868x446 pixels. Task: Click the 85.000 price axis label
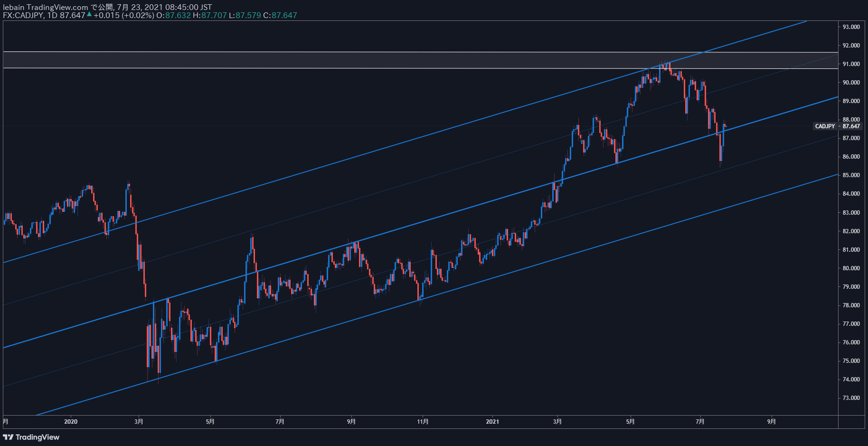(851, 175)
